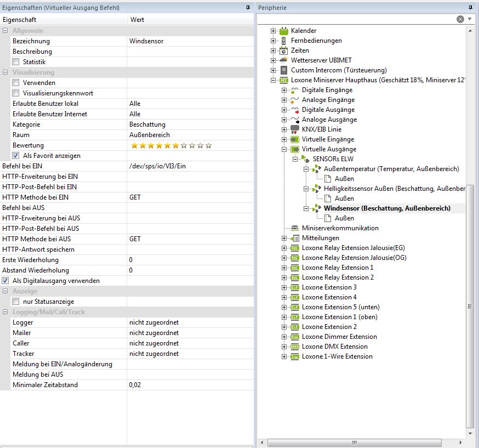Viewport: 479px width, 448px height.
Task: Click the Fernbedienungen remote icon
Action: pyautogui.click(x=284, y=41)
